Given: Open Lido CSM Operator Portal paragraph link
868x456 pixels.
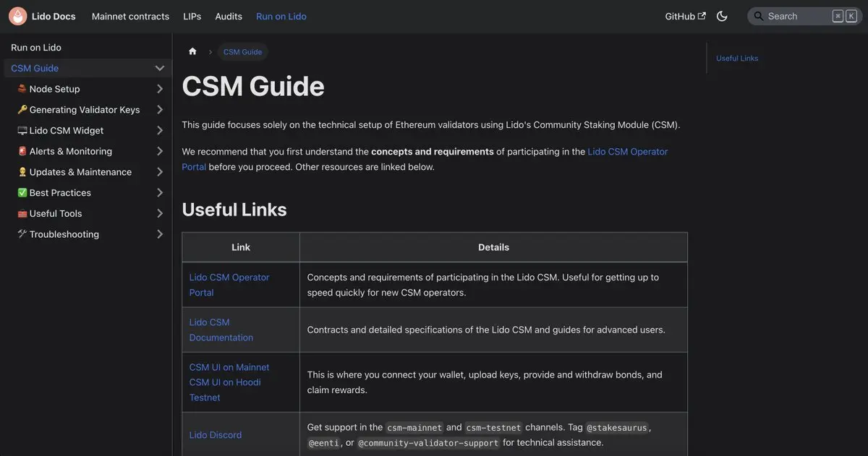Looking at the screenshot, I should coord(627,152).
